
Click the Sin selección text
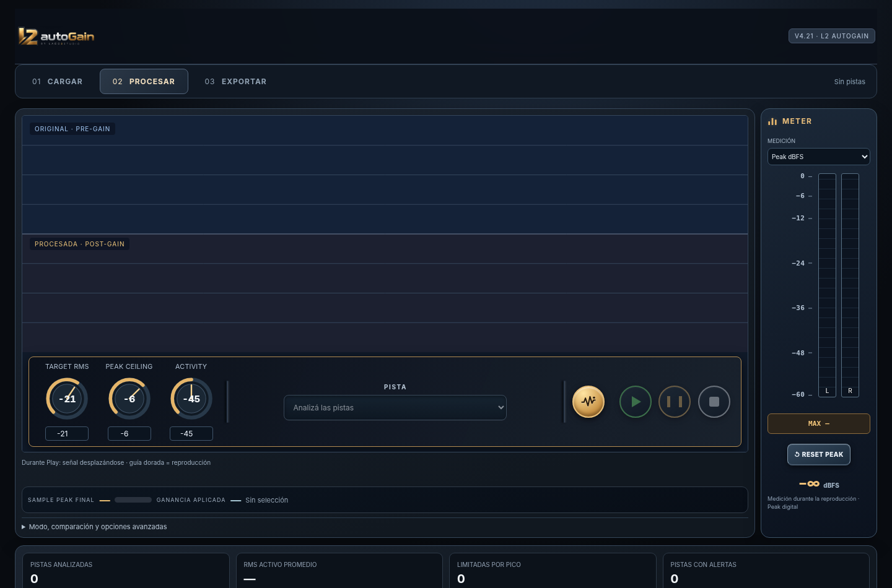coord(266,500)
